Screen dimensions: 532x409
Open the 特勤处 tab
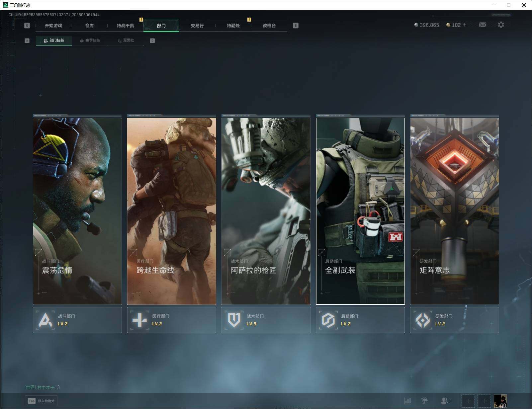pos(233,26)
